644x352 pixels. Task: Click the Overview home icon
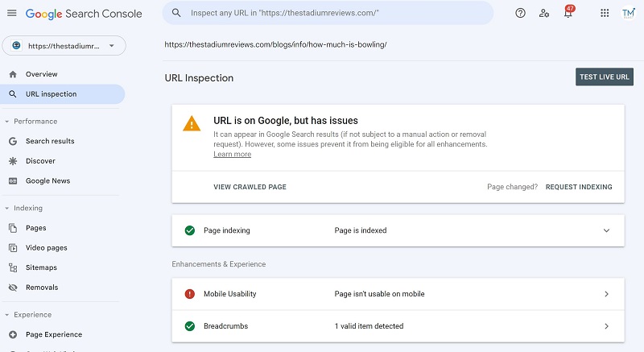pos(13,74)
